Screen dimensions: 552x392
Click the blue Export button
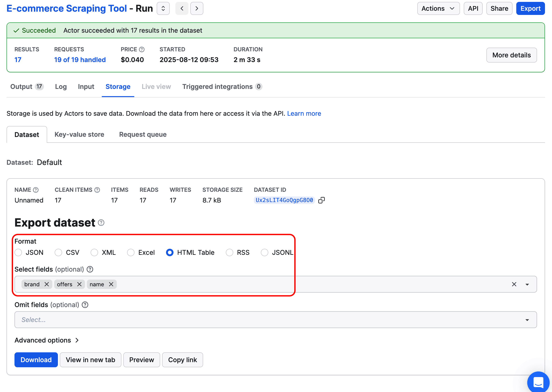pyautogui.click(x=530, y=8)
